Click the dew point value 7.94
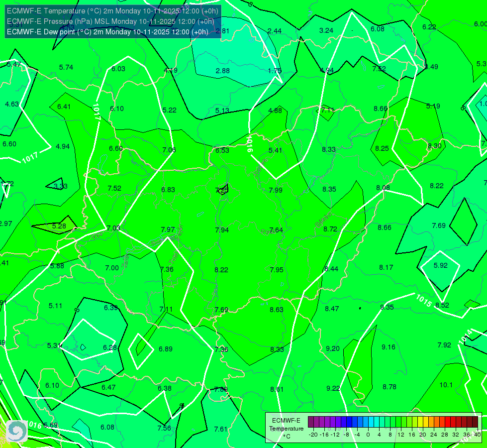 tap(222, 230)
